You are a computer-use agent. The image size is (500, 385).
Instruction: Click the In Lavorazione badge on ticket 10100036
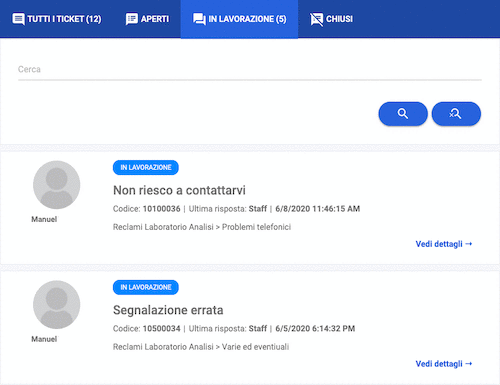click(x=146, y=167)
